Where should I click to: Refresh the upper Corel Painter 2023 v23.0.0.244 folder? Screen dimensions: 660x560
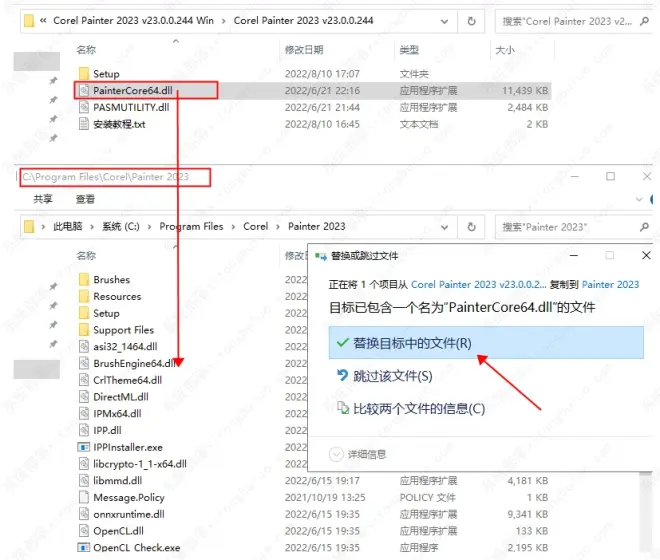pos(471,21)
